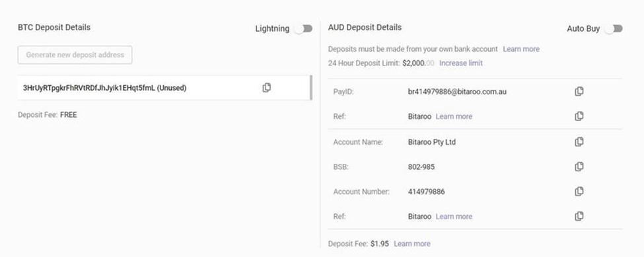Copy the PayID email address
The image size is (644, 257).
(579, 92)
